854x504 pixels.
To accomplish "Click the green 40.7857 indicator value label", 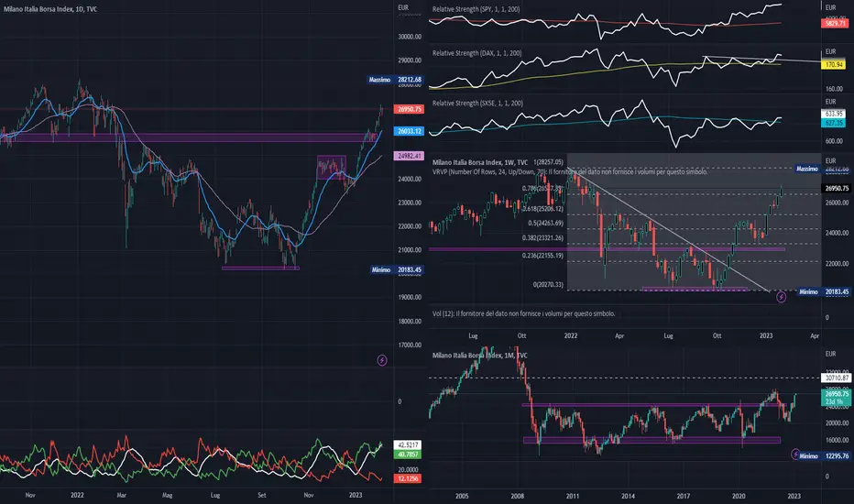I will click(x=408, y=454).
